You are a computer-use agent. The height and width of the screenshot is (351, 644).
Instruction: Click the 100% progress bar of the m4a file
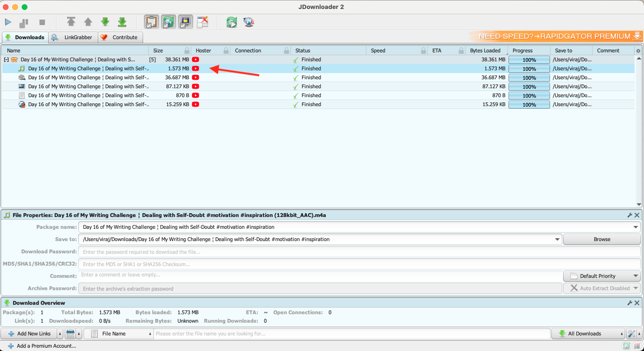[x=529, y=68]
